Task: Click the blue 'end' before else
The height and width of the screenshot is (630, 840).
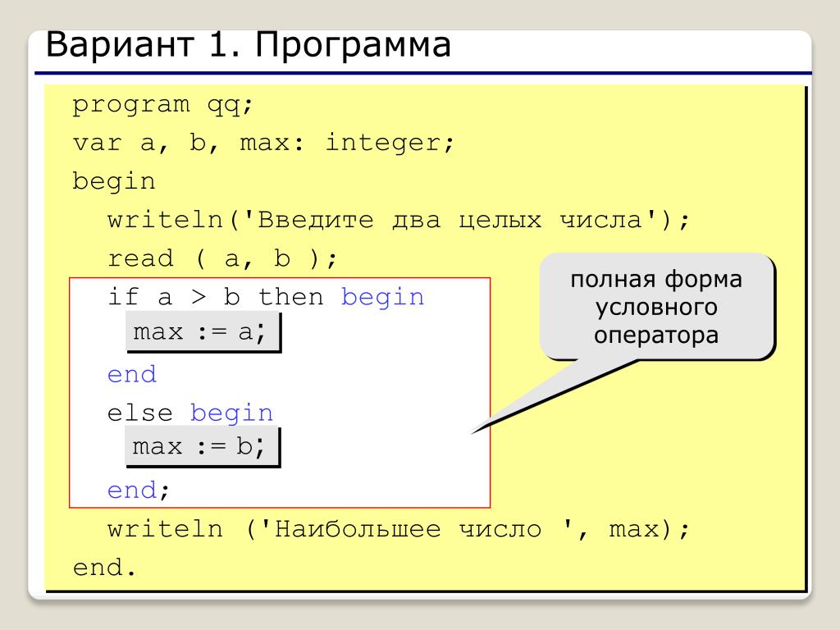Action: click(132, 374)
